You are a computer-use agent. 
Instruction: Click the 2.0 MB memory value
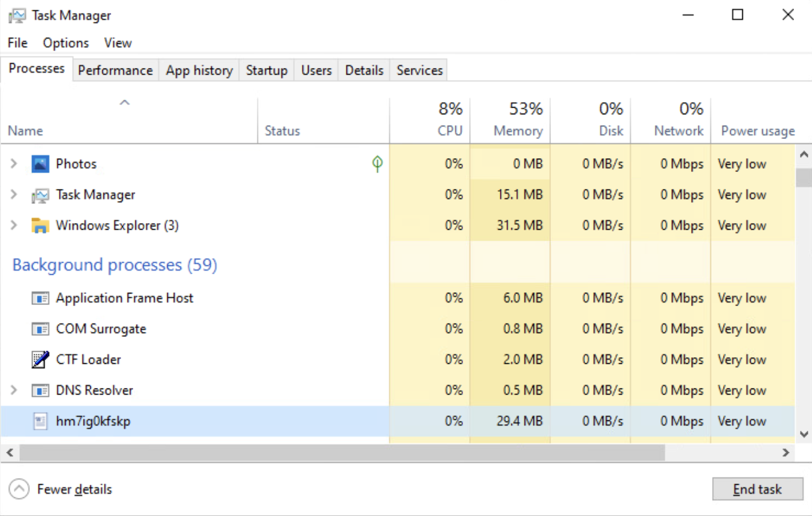tap(524, 360)
